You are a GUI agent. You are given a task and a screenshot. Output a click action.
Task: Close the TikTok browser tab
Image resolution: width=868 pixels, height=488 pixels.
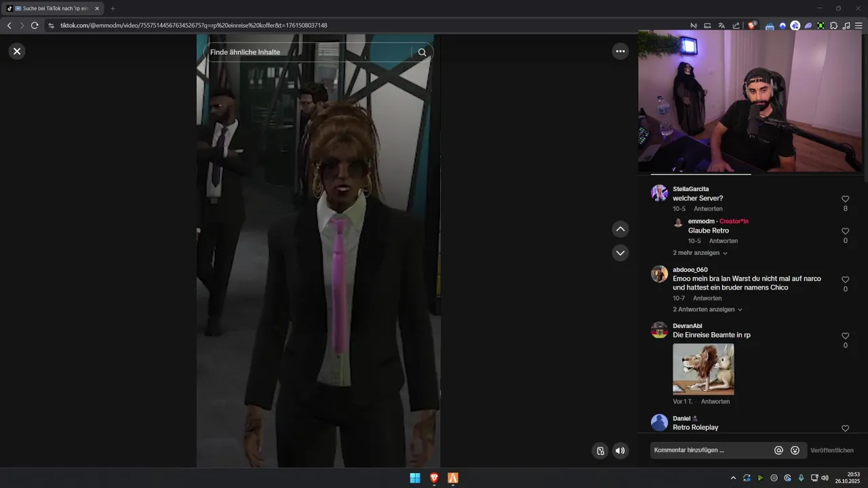97,8
